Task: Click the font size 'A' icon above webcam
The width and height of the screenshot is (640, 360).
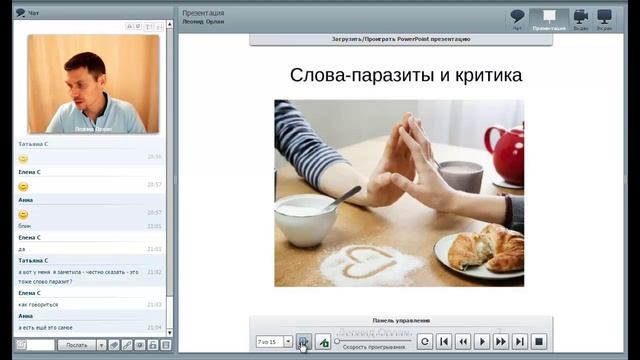Action: pos(129,27)
